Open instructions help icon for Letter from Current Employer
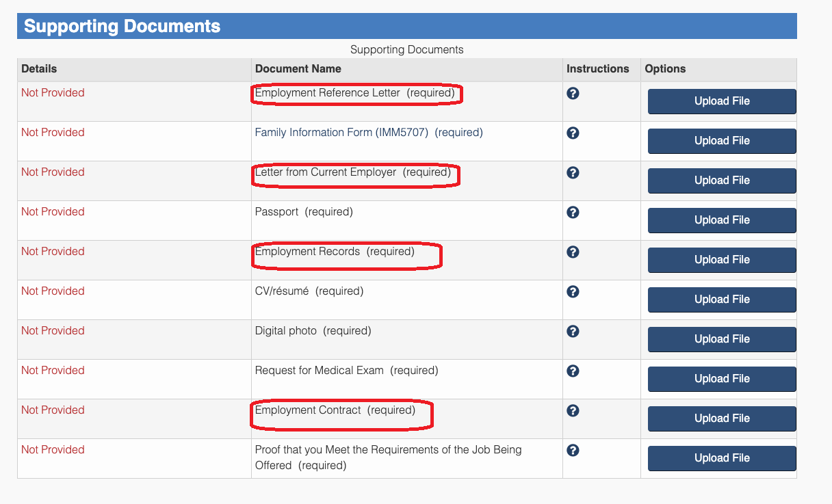832x504 pixels. 573,172
